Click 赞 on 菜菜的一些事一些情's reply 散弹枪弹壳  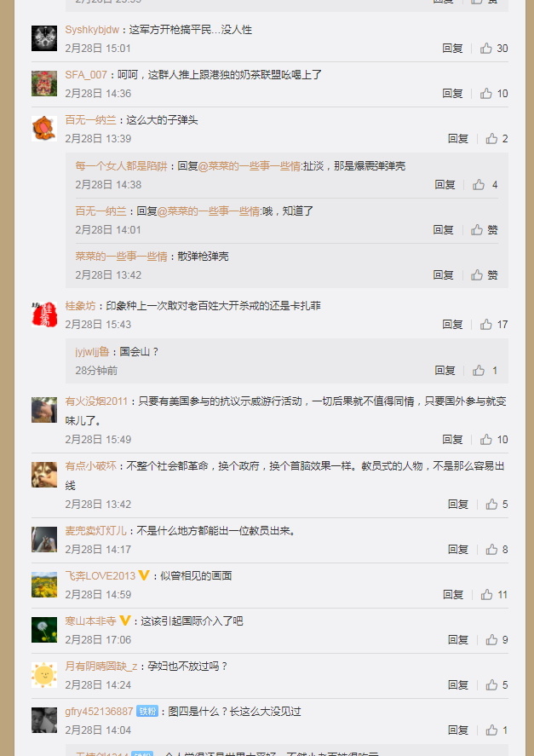[x=485, y=274]
